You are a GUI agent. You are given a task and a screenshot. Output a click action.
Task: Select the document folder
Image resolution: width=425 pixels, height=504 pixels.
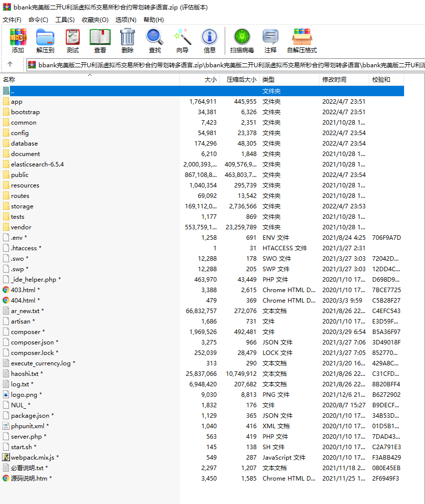click(x=203, y=154)
